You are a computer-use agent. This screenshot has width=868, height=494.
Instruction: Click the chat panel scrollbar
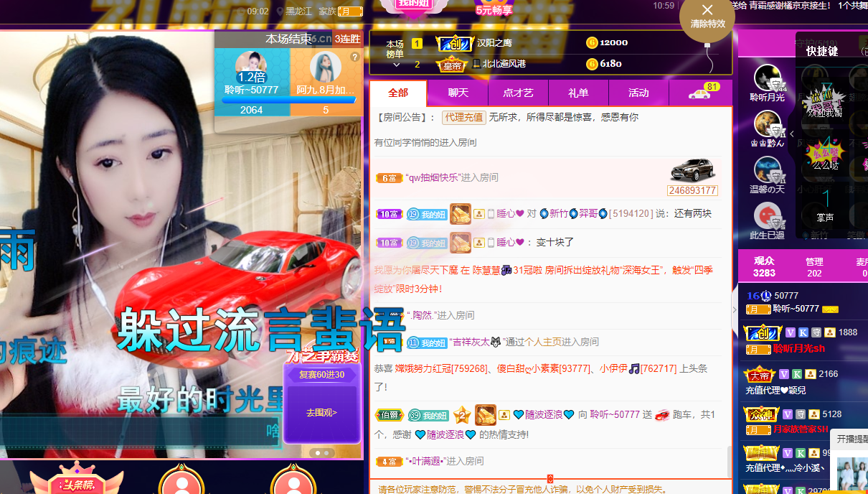[x=730, y=461]
